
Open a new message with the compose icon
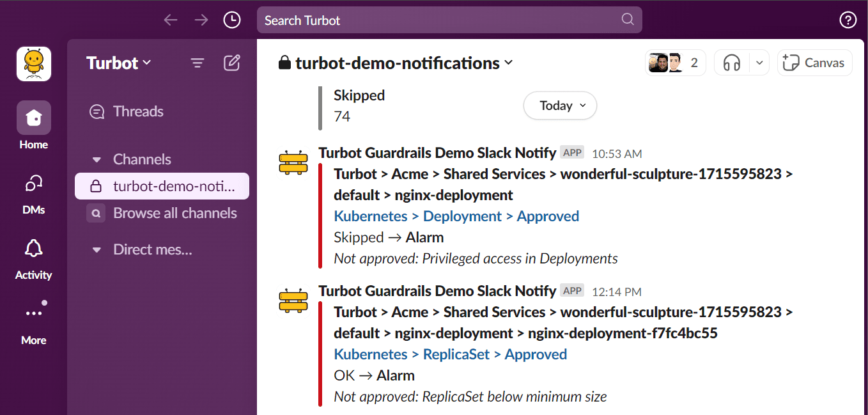[x=231, y=63]
